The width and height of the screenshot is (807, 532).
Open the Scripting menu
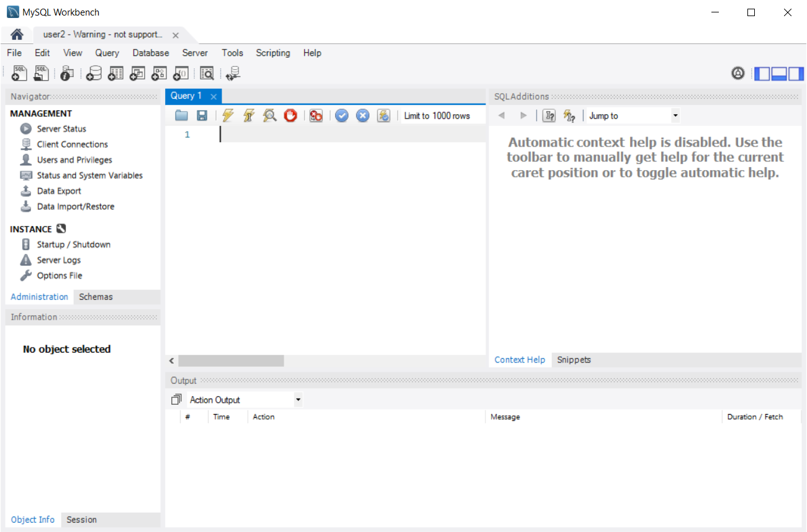(273, 53)
